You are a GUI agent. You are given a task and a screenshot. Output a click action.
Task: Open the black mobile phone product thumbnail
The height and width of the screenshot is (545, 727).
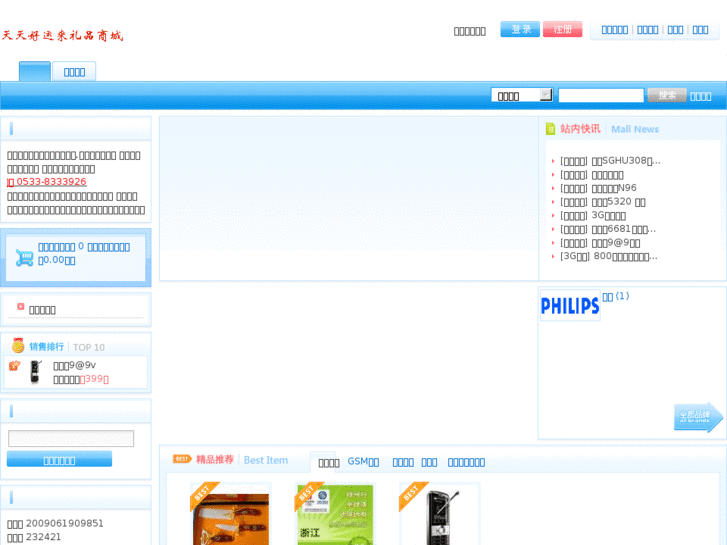pos(439,514)
